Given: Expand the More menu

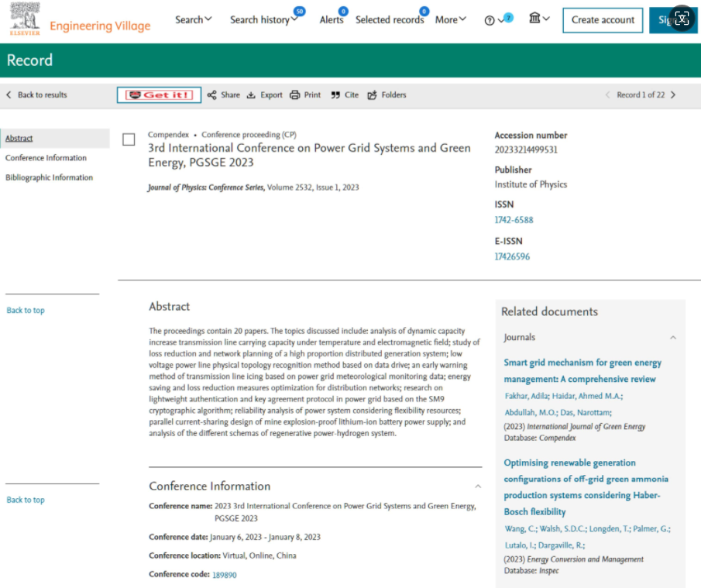Looking at the screenshot, I should tap(451, 19).
